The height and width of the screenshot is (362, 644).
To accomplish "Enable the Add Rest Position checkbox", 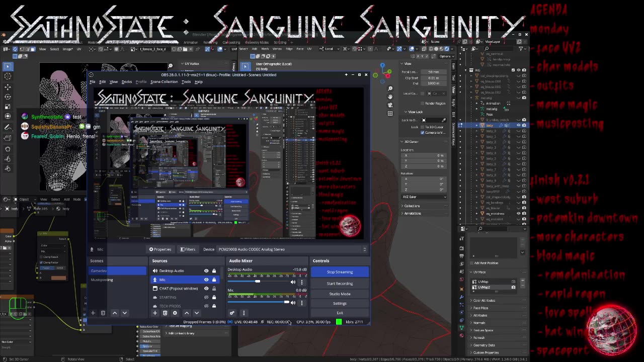I will coord(472,263).
